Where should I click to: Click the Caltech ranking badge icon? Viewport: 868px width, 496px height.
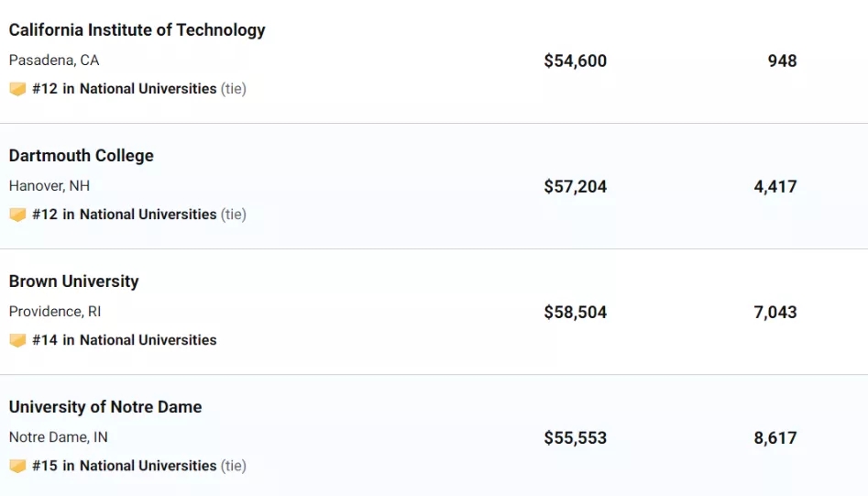point(17,89)
